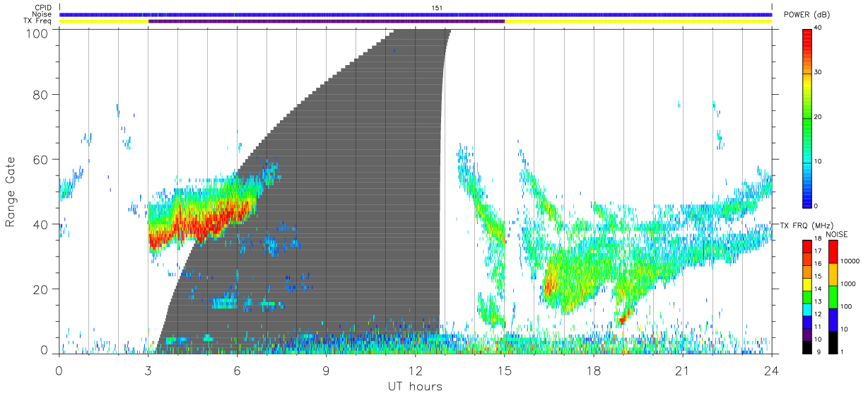The image size is (868, 401).
Task: Click the "9" tick on the UT hours axis
Action: 327,371
